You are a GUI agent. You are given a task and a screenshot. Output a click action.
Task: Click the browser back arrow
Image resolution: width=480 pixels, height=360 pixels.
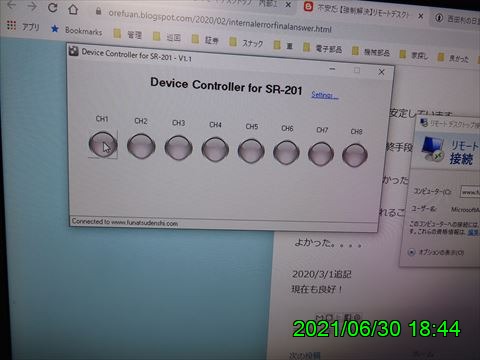click(x=11, y=5)
